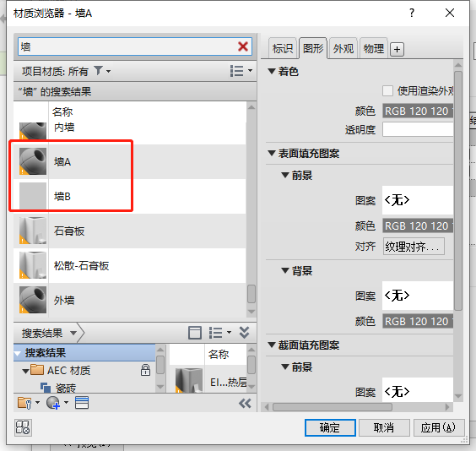This screenshot has height=451, width=476.
Task: Click the 应用(A) apply button
Action: point(439,427)
